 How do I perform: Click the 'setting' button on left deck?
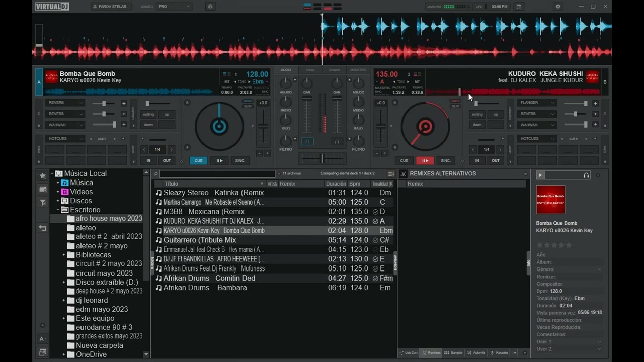[x=148, y=114]
